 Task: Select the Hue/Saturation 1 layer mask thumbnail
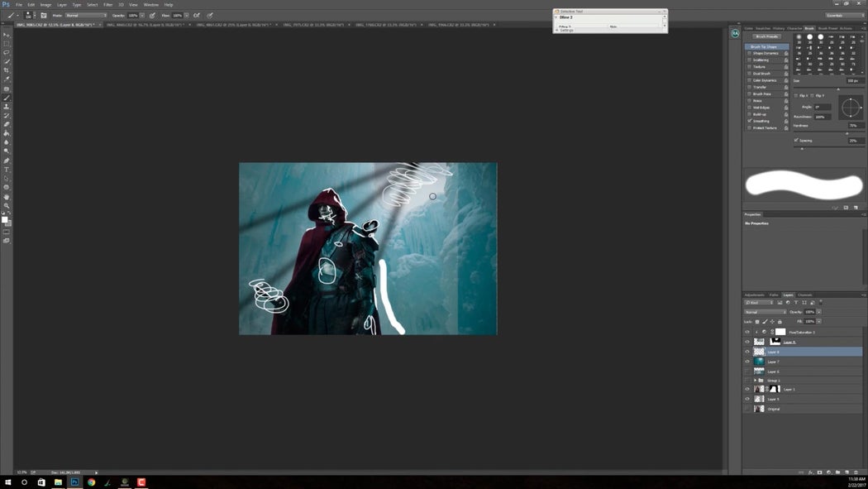[x=780, y=332]
